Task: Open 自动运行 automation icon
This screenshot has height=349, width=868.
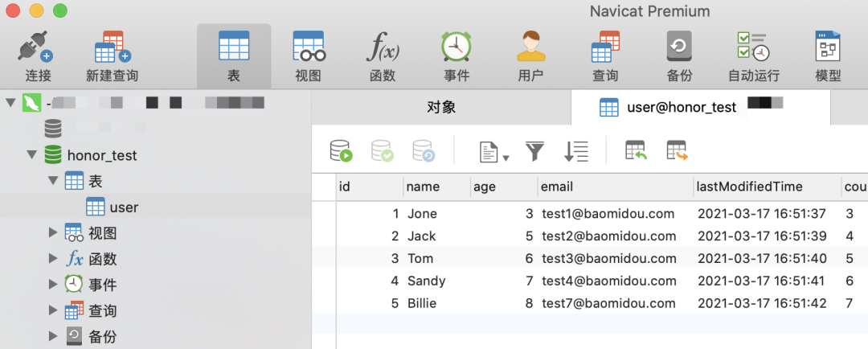Action: tap(753, 48)
